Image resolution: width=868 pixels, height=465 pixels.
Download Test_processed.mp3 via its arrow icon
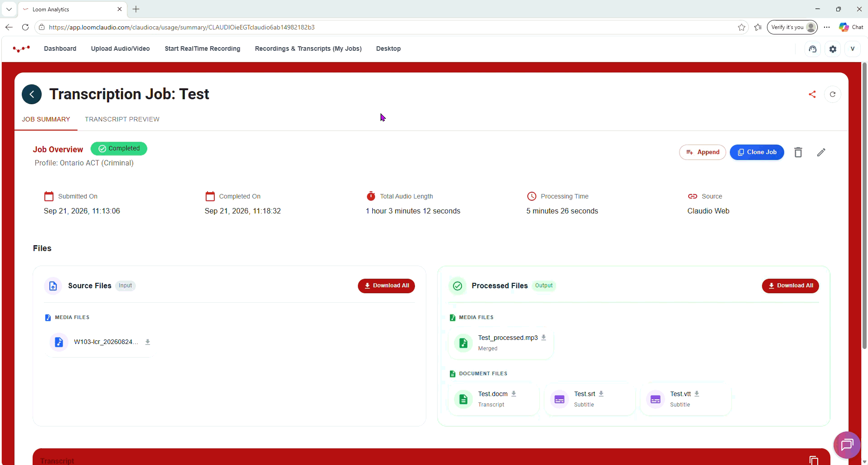click(x=544, y=338)
